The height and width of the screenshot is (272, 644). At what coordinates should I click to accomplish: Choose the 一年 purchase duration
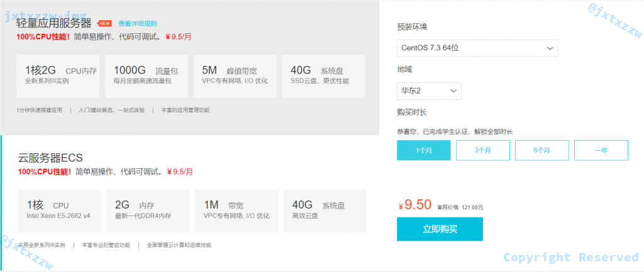(601, 150)
